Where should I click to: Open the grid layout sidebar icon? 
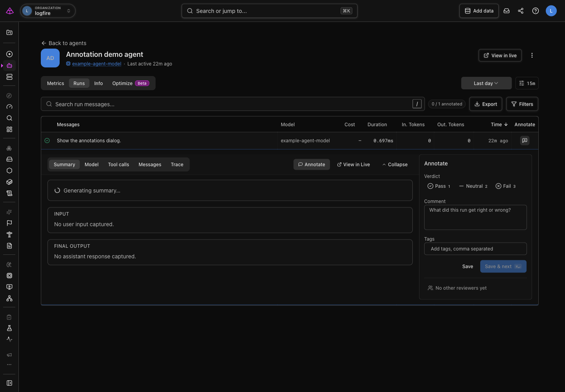click(9, 129)
